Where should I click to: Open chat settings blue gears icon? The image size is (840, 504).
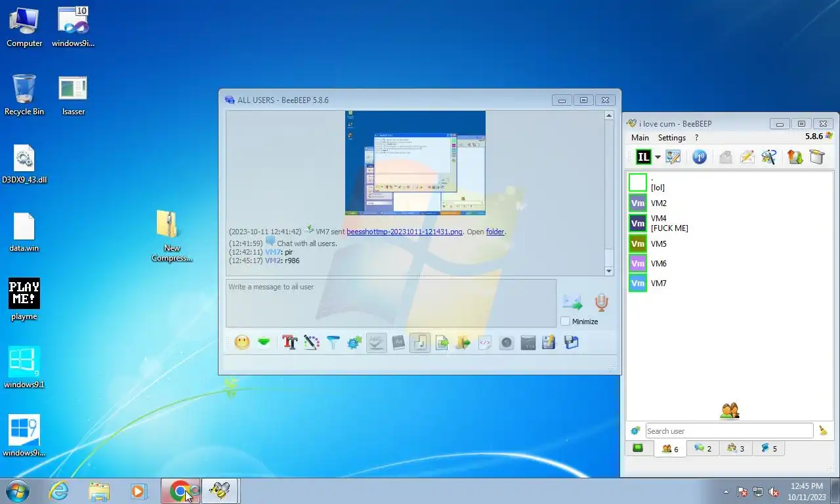(355, 343)
